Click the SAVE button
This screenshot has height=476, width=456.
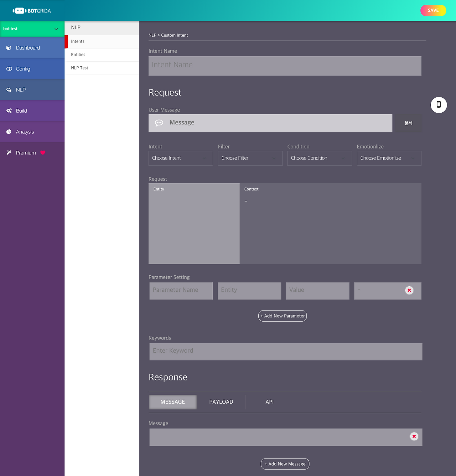[433, 10]
